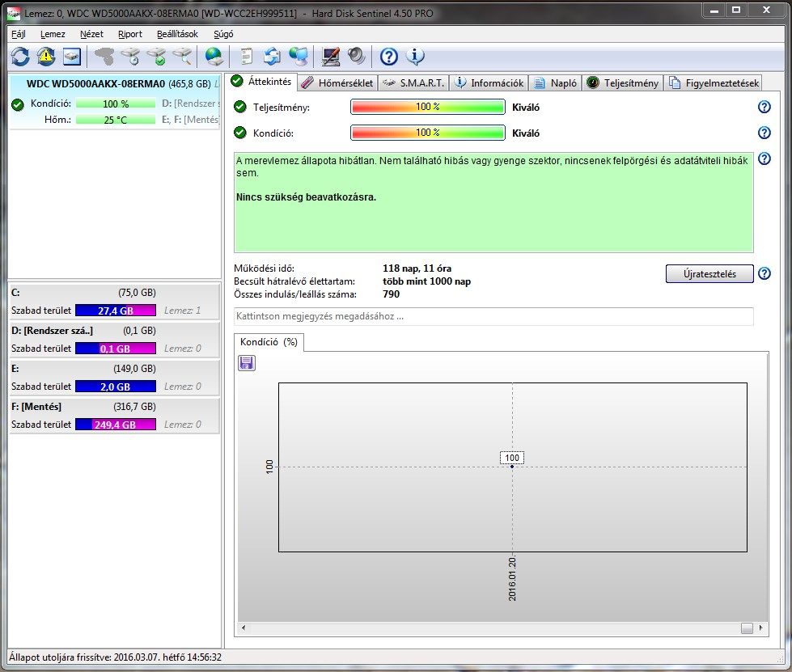Click graph scrollbar left arrow
The height and width of the screenshot is (672, 792).
tap(244, 628)
